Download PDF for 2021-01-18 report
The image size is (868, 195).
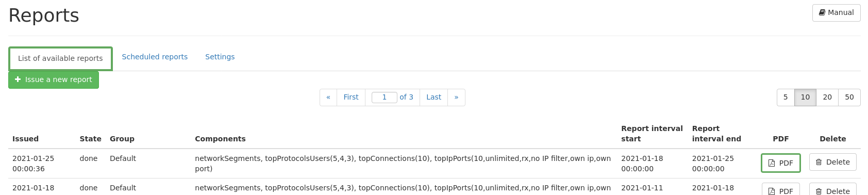[780, 190]
